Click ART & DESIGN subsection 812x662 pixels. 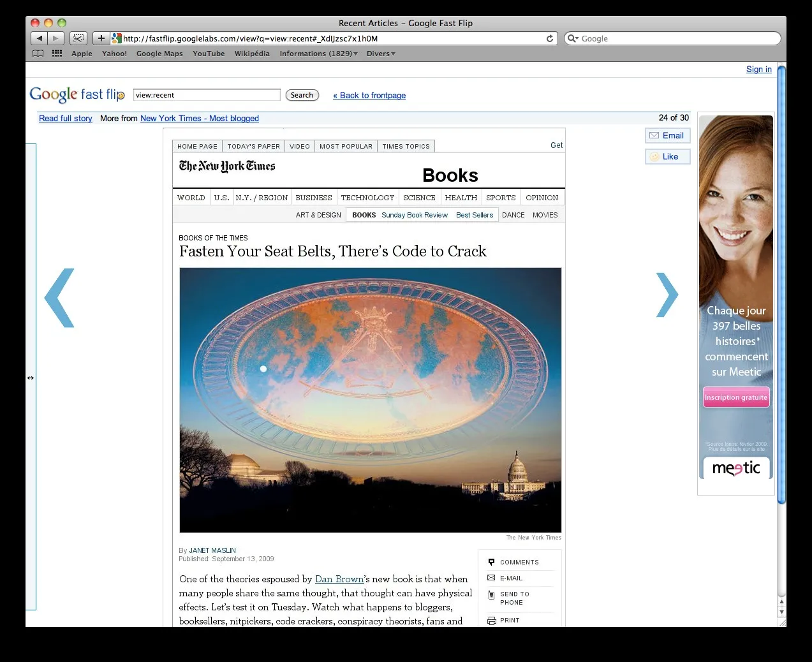pos(318,215)
